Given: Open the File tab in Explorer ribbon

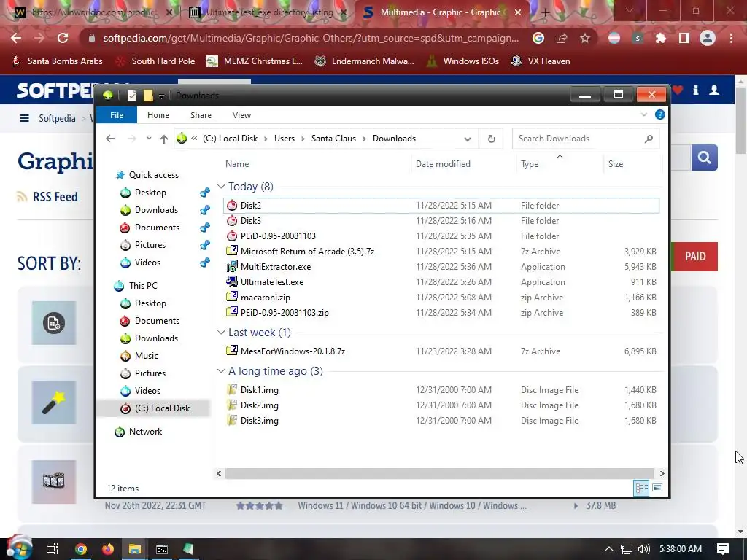Looking at the screenshot, I should coord(117,115).
